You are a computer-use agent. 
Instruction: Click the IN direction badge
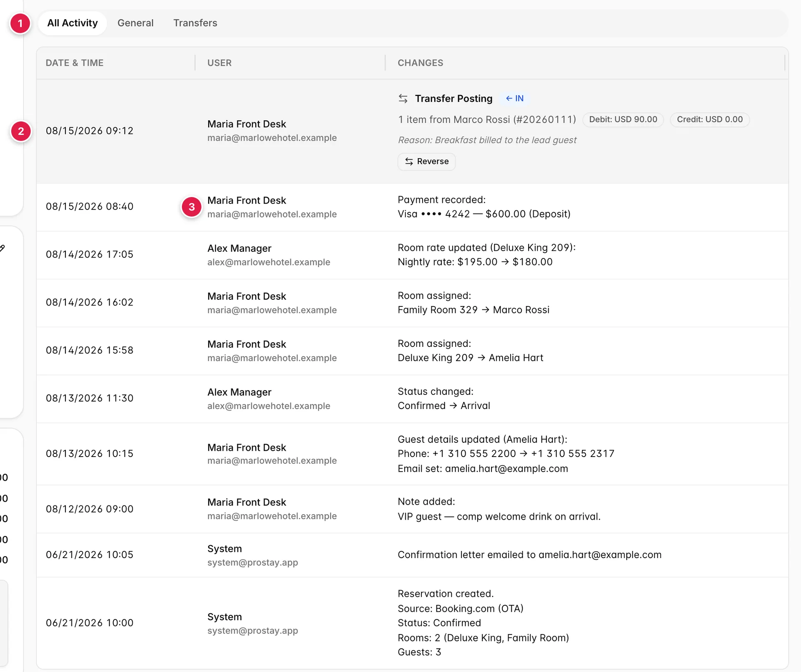click(x=514, y=99)
